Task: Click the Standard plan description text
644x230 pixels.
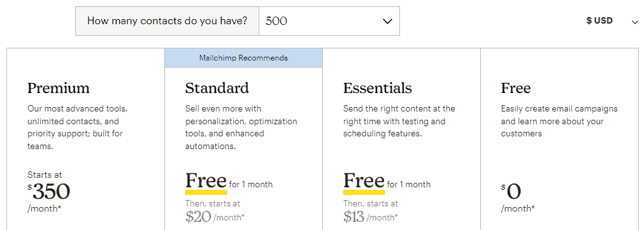Action: point(241,127)
